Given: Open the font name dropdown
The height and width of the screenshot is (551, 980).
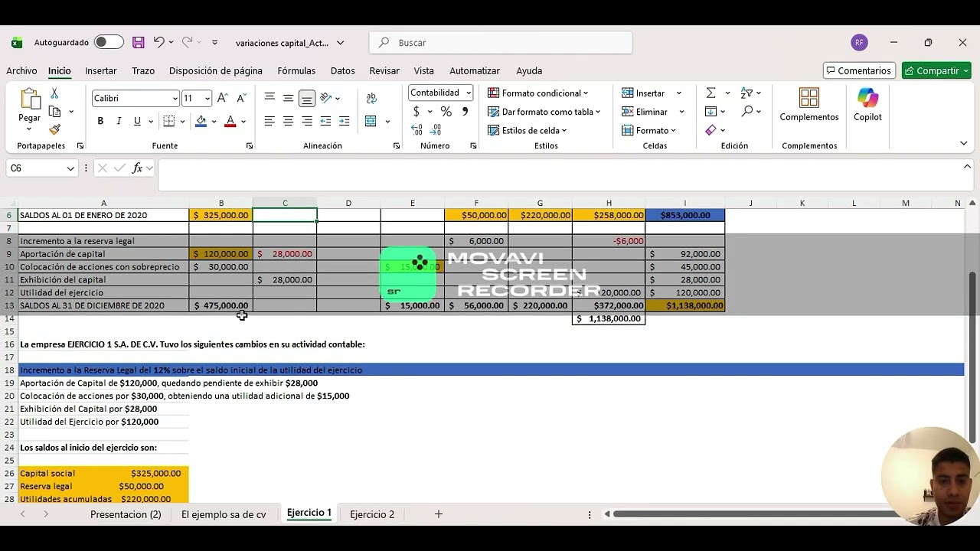Looking at the screenshot, I should pos(175,99).
